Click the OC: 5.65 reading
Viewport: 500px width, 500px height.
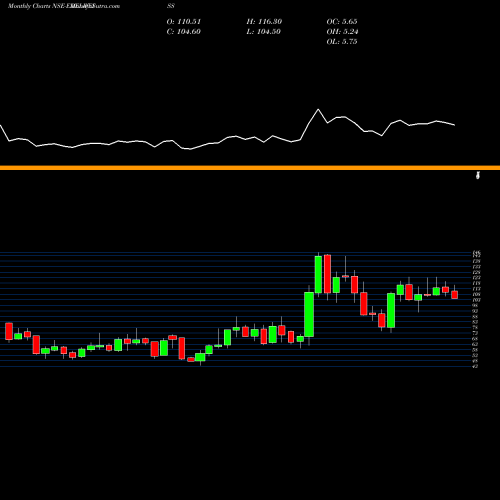(342, 22)
